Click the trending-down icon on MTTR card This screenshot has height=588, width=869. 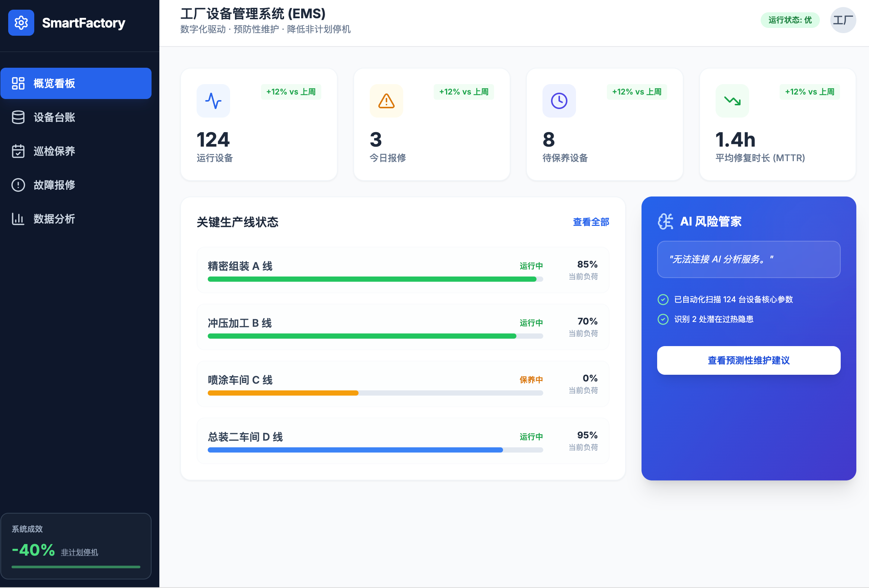point(732,101)
